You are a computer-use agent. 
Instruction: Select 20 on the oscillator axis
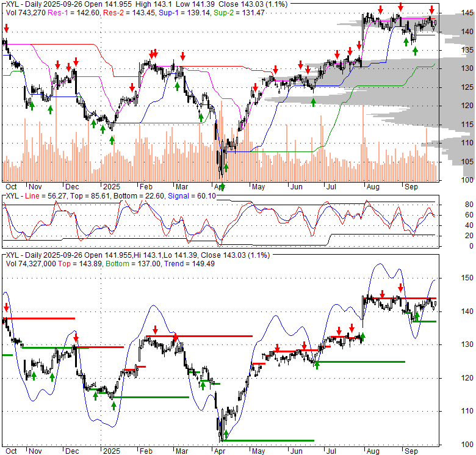(469, 235)
